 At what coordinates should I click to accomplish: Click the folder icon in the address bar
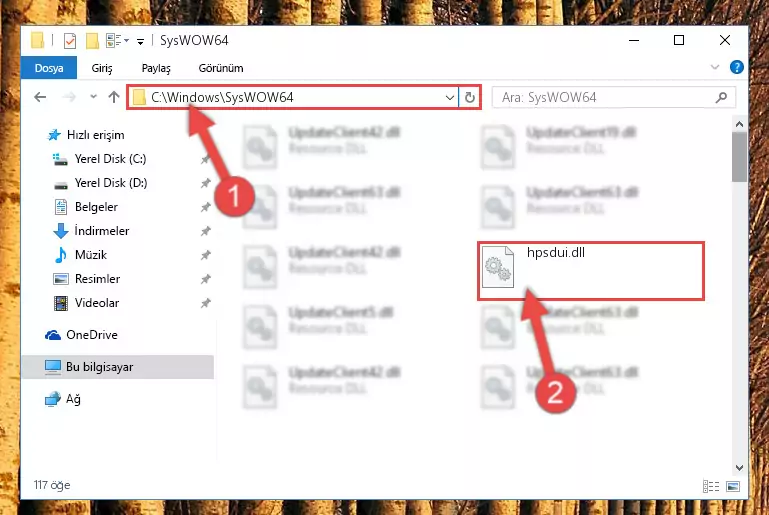[x=139, y=97]
